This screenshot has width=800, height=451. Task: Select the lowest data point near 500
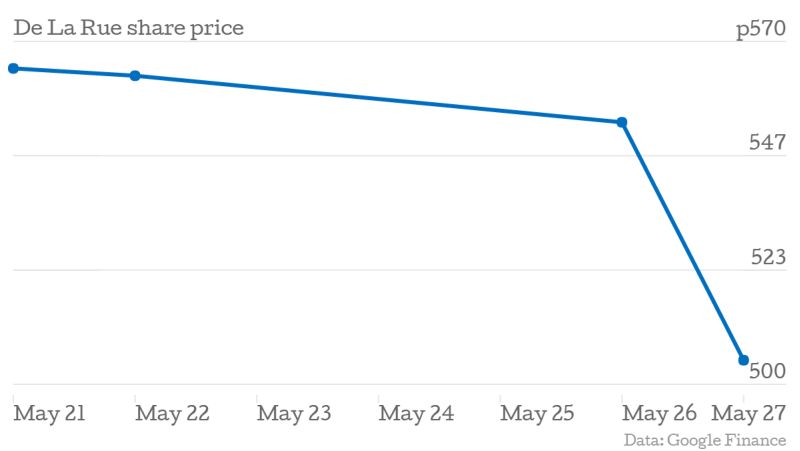pyautogui.click(x=743, y=360)
